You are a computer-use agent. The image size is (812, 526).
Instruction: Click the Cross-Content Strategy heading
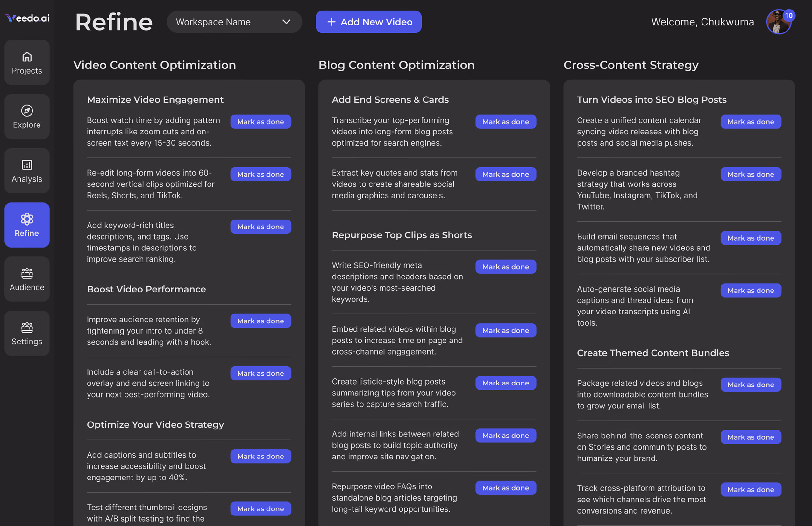[x=631, y=65]
